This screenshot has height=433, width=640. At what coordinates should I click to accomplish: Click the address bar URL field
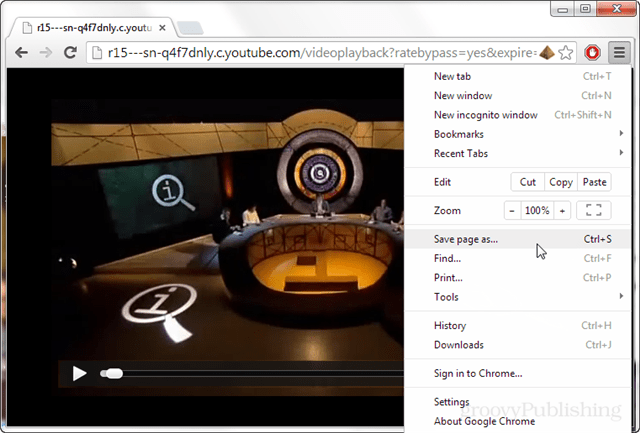click(321, 53)
